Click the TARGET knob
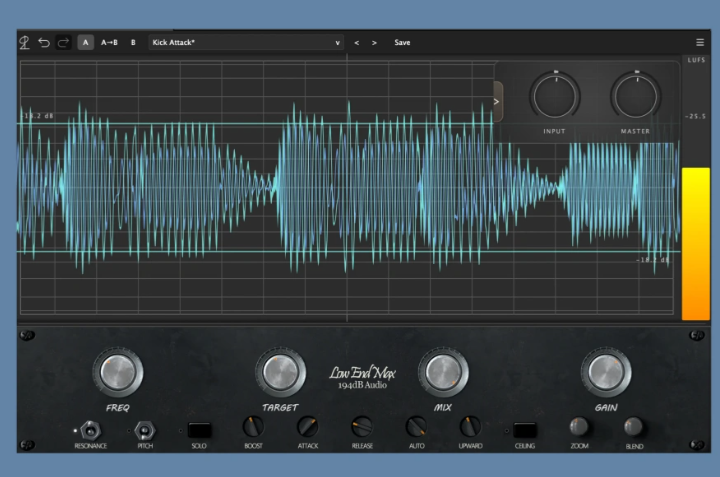The height and width of the screenshot is (477, 720). [x=281, y=372]
